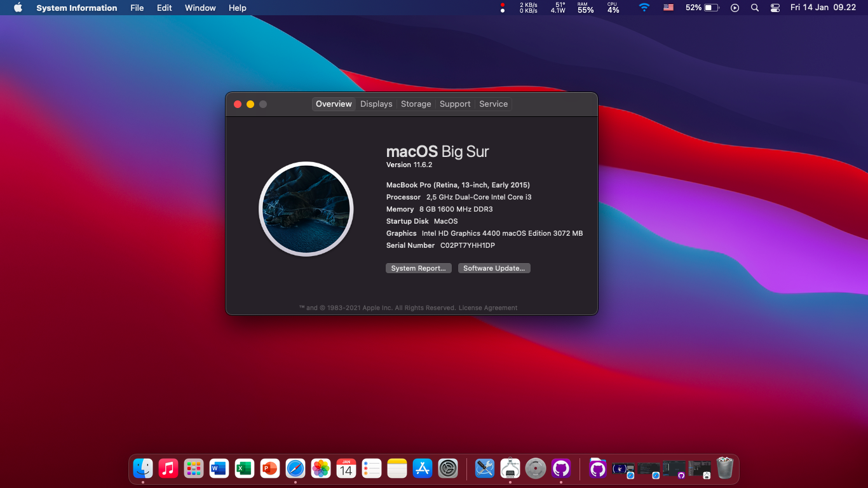Screen dimensions: 868x488
Task: Switch to the Service tab
Action: (494, 104)
